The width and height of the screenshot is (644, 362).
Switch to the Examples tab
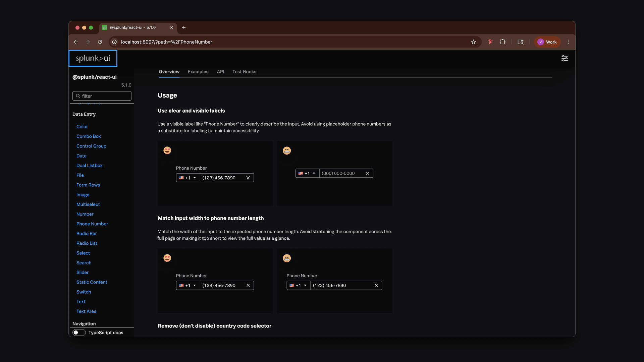click(x=198, y=72)
